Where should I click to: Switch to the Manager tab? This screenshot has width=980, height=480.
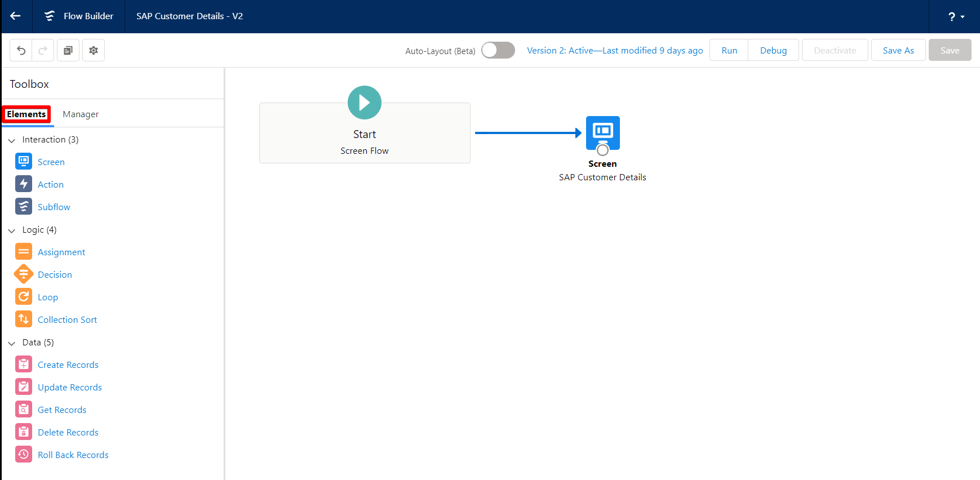[x=81, y=114]
